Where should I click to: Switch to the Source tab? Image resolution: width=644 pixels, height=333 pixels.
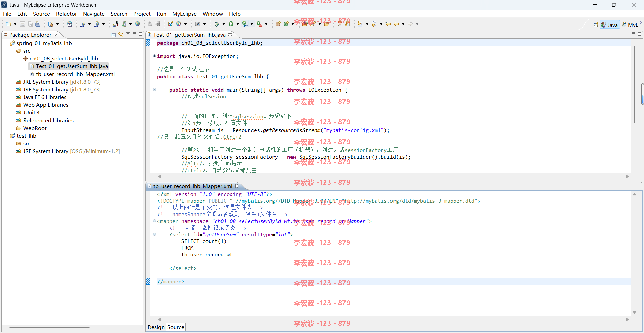(176, 327)
